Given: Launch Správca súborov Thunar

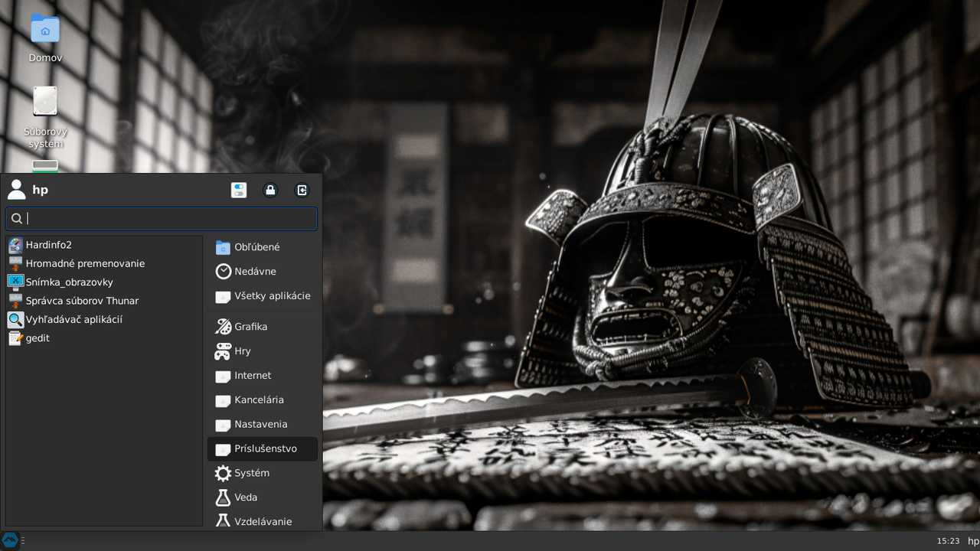Looking at the screenshot, I should (x=104, y=301).
